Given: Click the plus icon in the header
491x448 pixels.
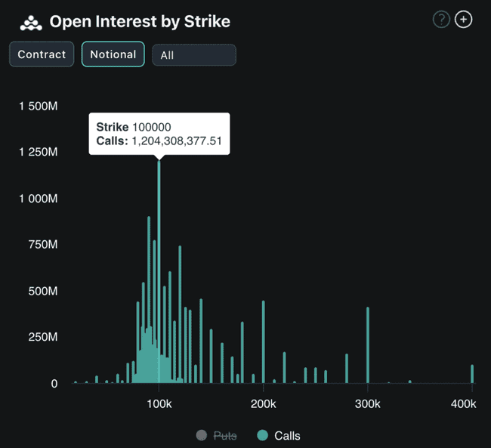Looking at the screenshot, I should [x=463, y=20].
